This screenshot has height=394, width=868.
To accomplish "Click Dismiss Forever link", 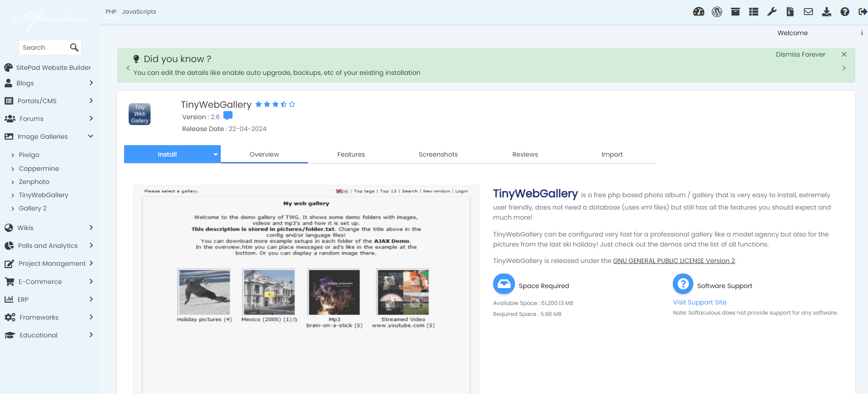I will pyautogui.click(x=800, y=54).
